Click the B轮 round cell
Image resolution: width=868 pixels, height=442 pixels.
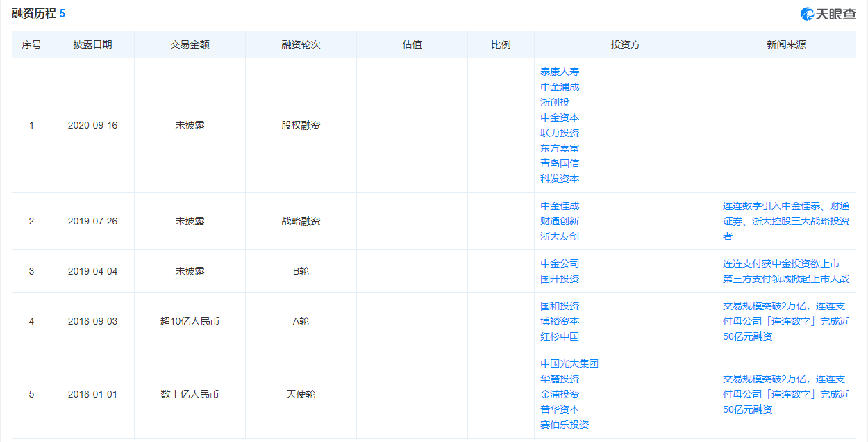301,271
